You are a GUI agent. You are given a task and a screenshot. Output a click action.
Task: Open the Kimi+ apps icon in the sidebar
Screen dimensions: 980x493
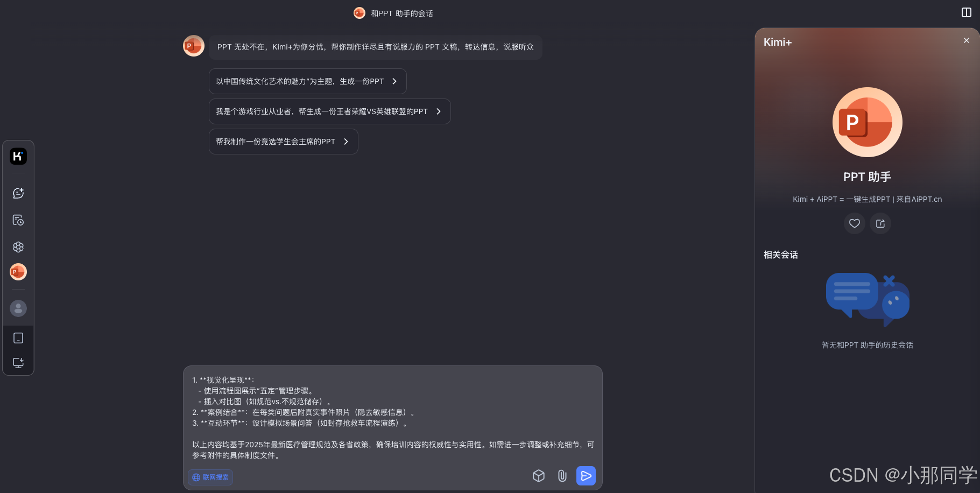pyautogui.click(x=18, y=246)
